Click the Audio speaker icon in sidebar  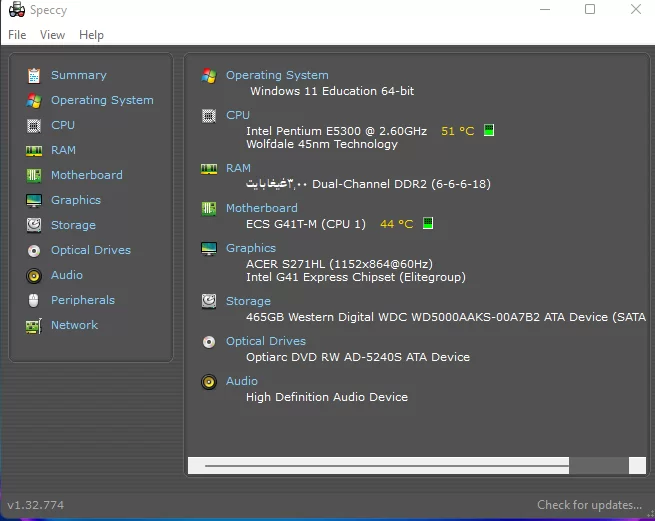pyautogui.click(x=34, y=276)
